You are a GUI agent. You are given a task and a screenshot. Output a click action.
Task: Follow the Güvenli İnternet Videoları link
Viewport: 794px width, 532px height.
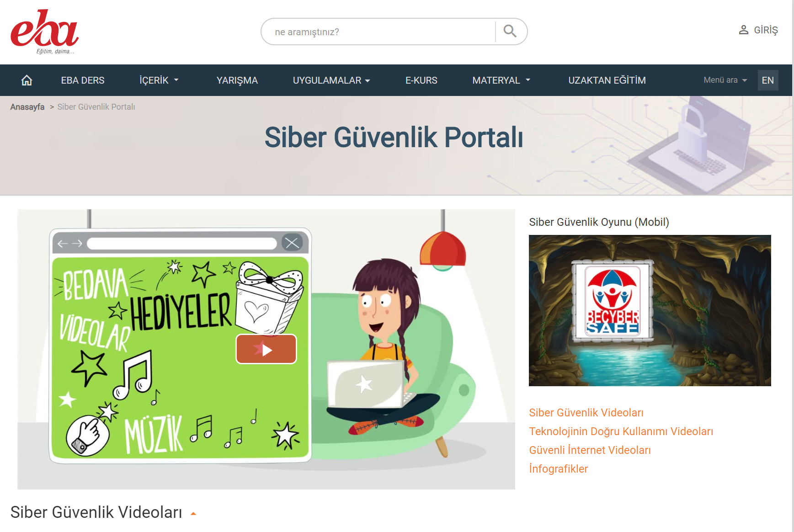pyautogui.click(x=590, y=450)
